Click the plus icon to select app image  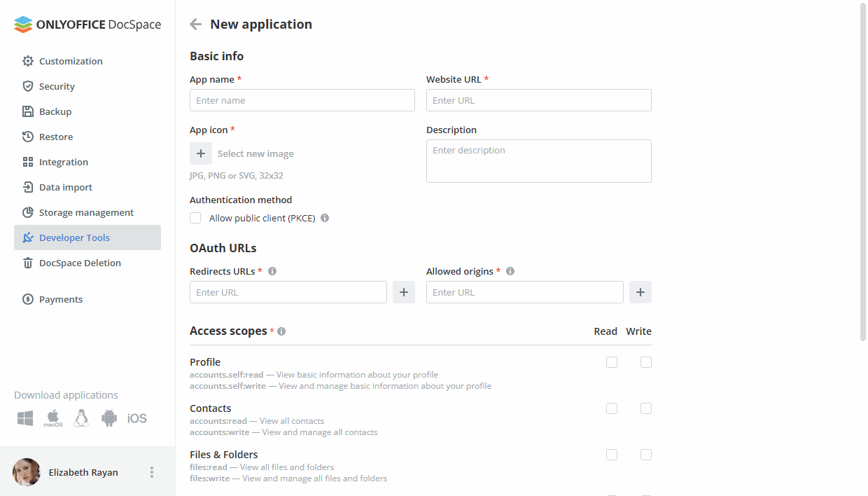pyautogui.click(x=201, y=153)
